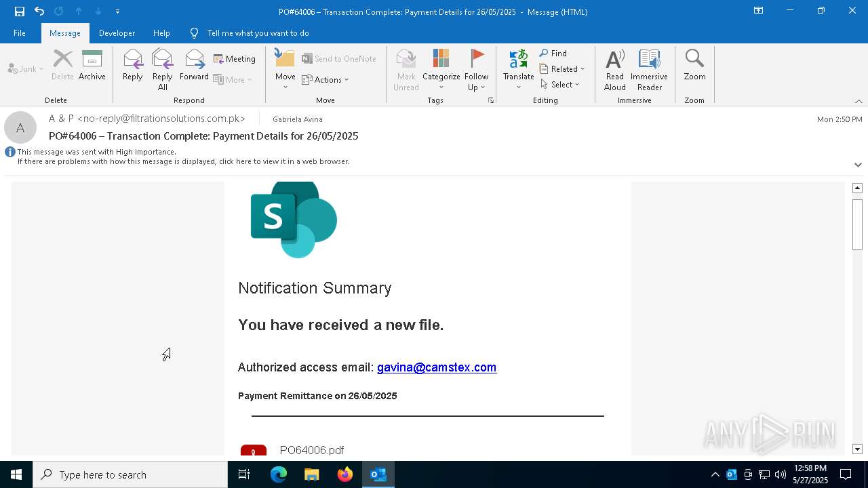Viewport: 868px width, 488px height.
Task: Open the Zoom dialog
Action: tap(694, 66)
